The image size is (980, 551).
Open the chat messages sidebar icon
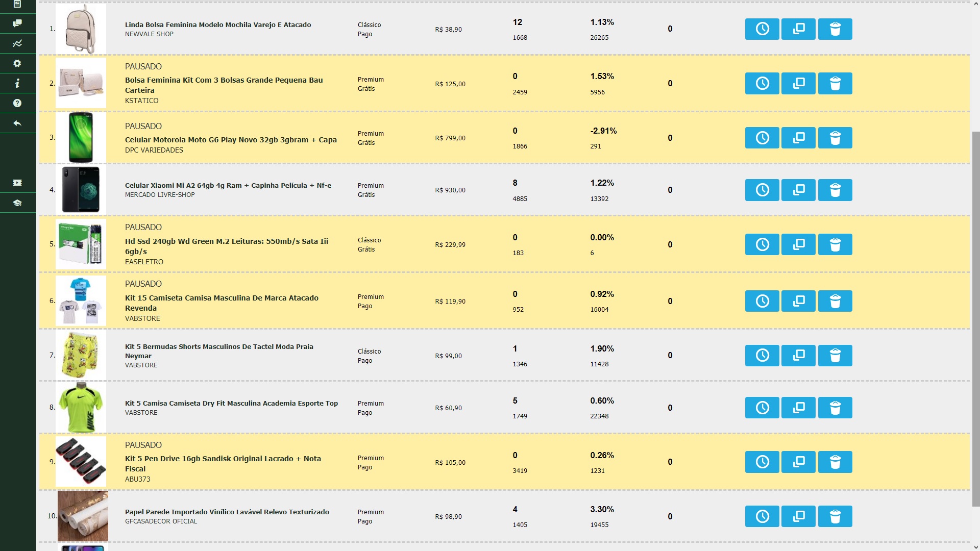pos(17,23)
